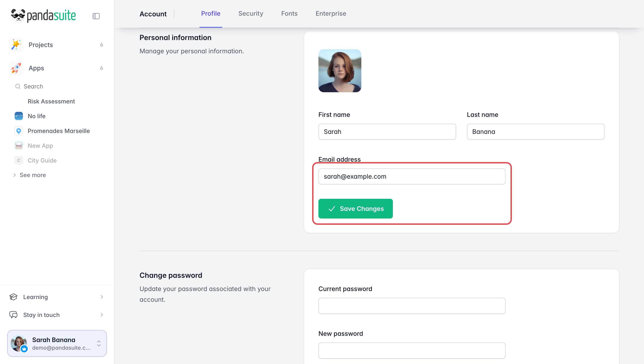Open the Sarah Banana account switcher
Image resolution: width=644 pixels, height=364 pixels.
(57, 343)
